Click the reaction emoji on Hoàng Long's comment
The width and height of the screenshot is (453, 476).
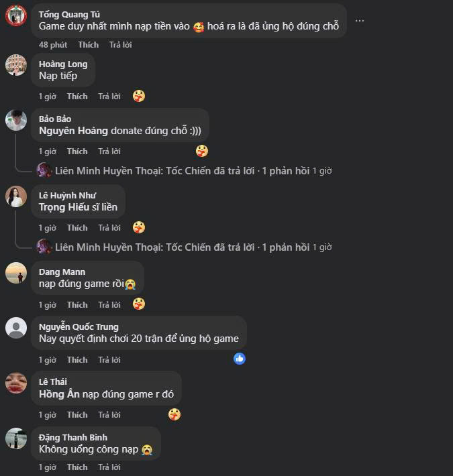tap(139, 96)
